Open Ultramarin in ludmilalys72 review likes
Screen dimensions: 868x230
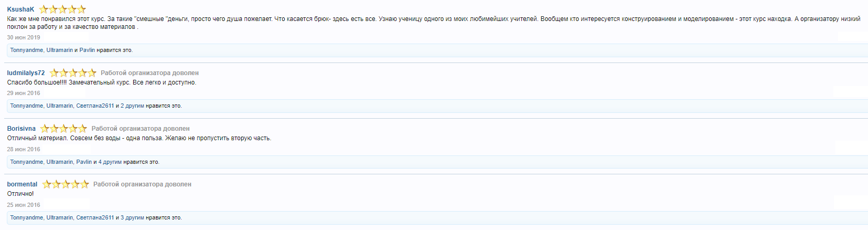[x=60, y=106]
